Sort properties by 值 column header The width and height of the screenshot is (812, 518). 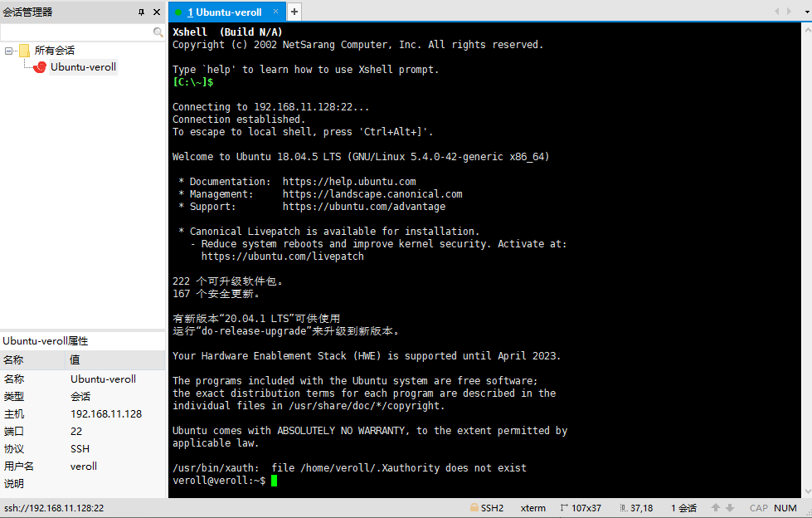pos(115,359)
